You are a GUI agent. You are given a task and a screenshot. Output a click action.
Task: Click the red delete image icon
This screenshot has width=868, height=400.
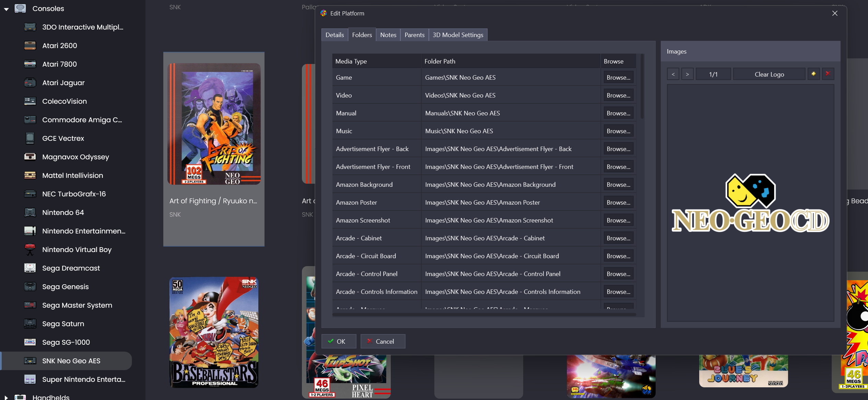coord(828,74)
